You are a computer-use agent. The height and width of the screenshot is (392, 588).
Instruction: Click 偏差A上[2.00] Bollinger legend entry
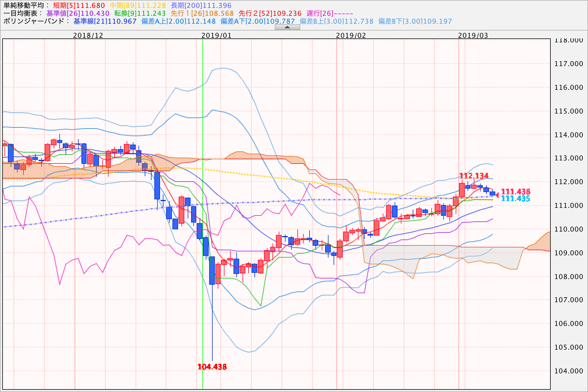178,21
